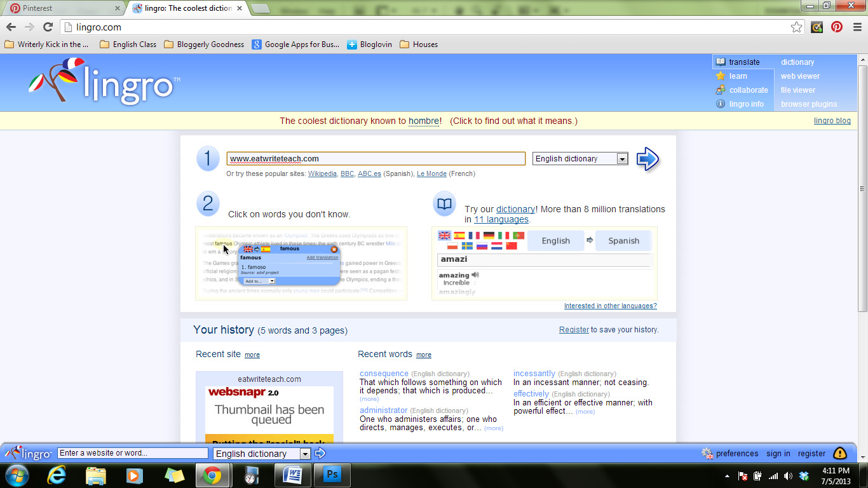Select the German flag in dictionary widget

489,236
